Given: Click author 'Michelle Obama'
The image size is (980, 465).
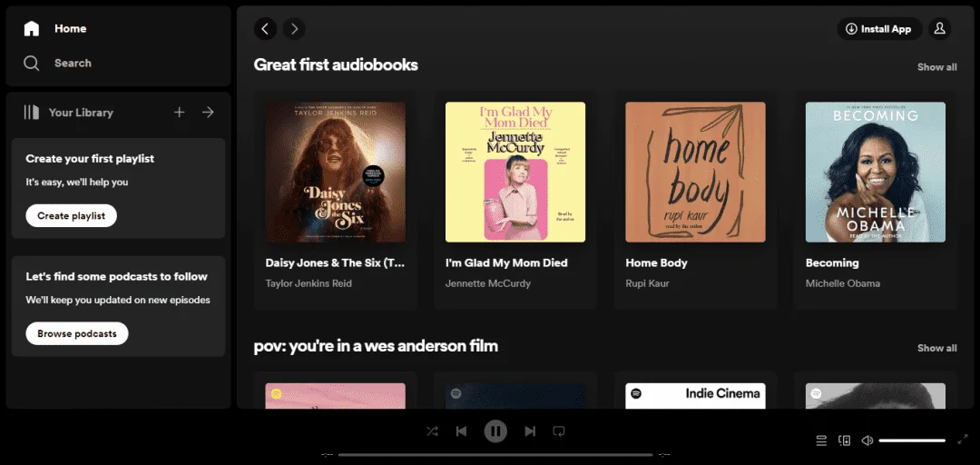Looking at the screenshot, I should (x=843, y=283).
